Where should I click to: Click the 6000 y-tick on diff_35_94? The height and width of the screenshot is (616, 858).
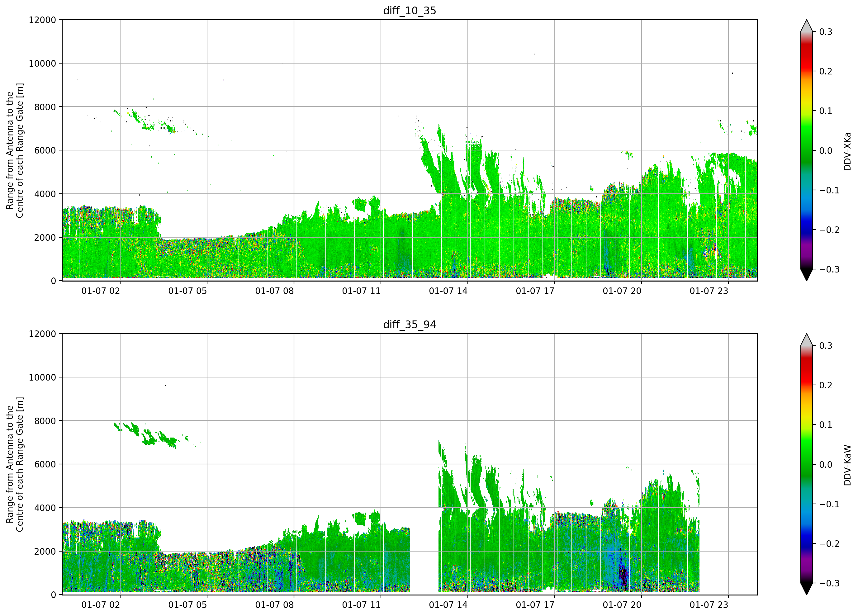click(45, 464)
